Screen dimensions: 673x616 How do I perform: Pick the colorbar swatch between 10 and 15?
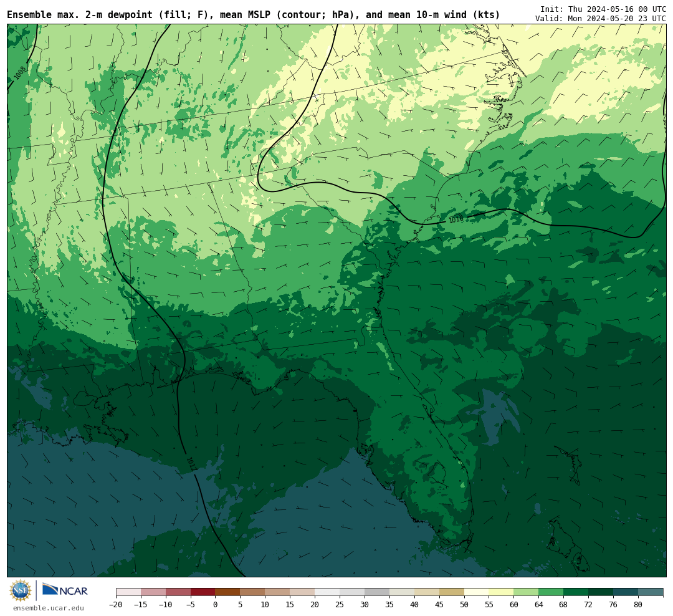(x=278, y=592)
